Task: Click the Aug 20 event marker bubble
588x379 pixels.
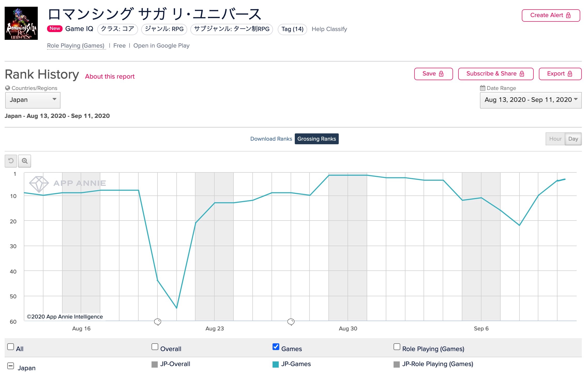Action: [x=157, y=322]
